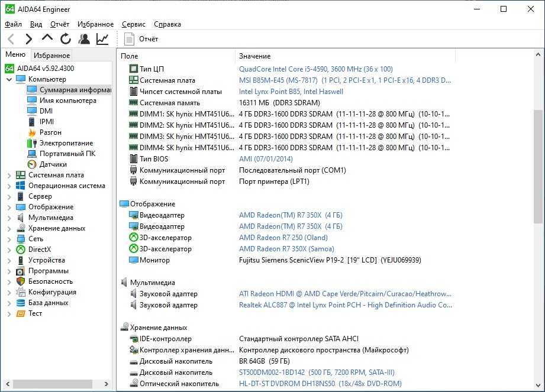This screenshot has width=545, height=392.
Task: Select the Тест icon in tree
Action: click(x=21, y=313)
